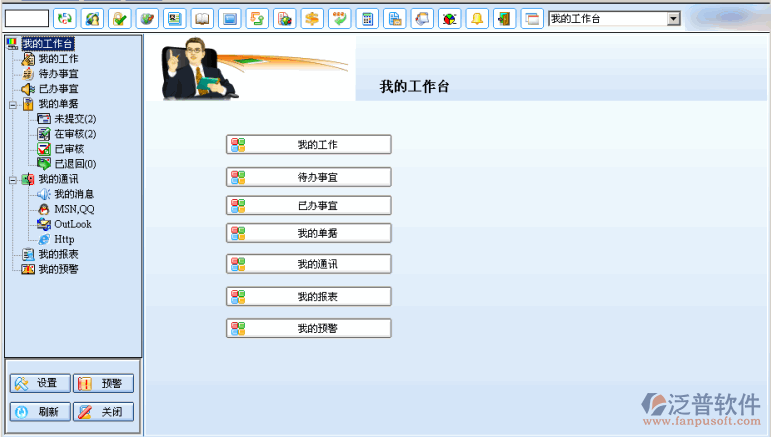Open Http in the tree
Screen dimensions: 771x437
tap(64, 239)
